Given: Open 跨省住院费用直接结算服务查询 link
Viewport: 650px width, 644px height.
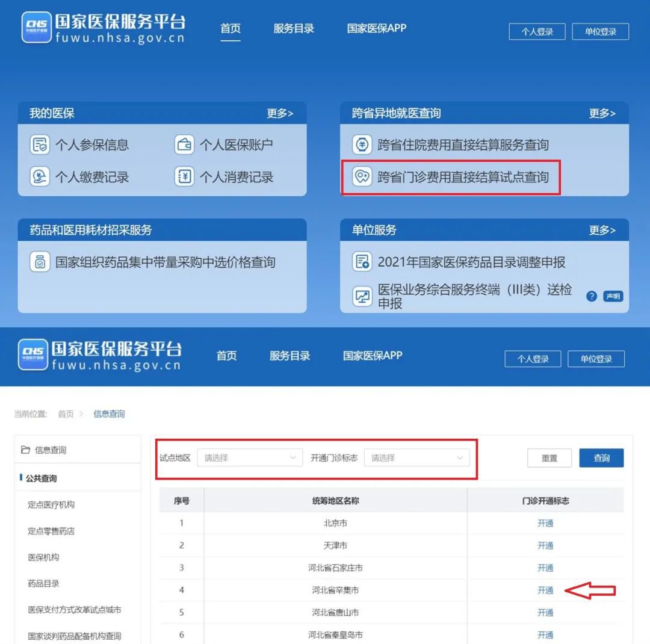Looking at the screenshot, I should pos(463,144).
